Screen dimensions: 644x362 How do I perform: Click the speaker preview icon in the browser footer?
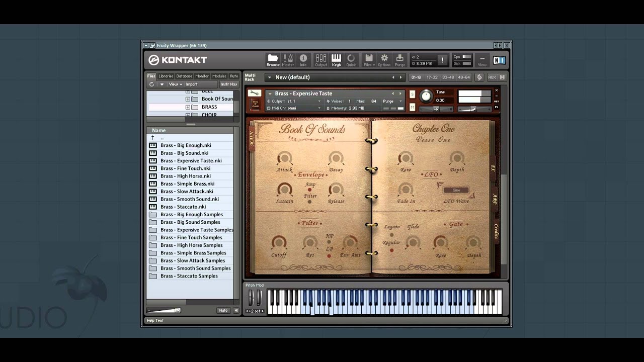(x=236, y=310)
